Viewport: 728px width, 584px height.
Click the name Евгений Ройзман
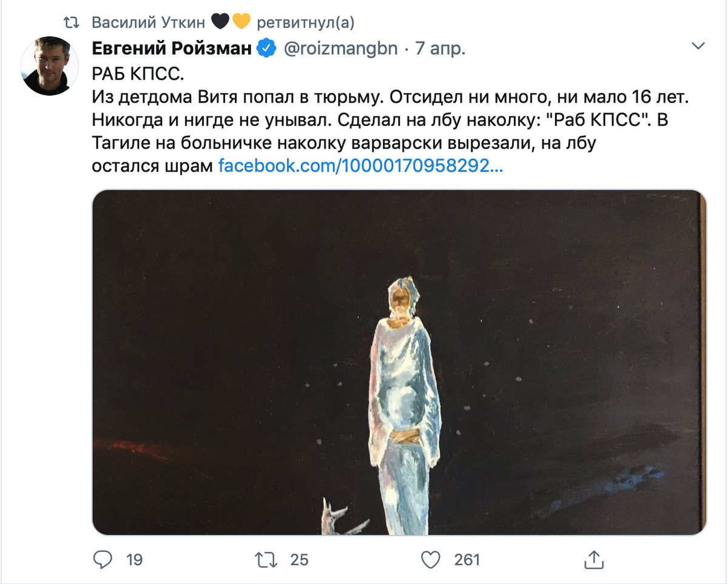(172, 48)
